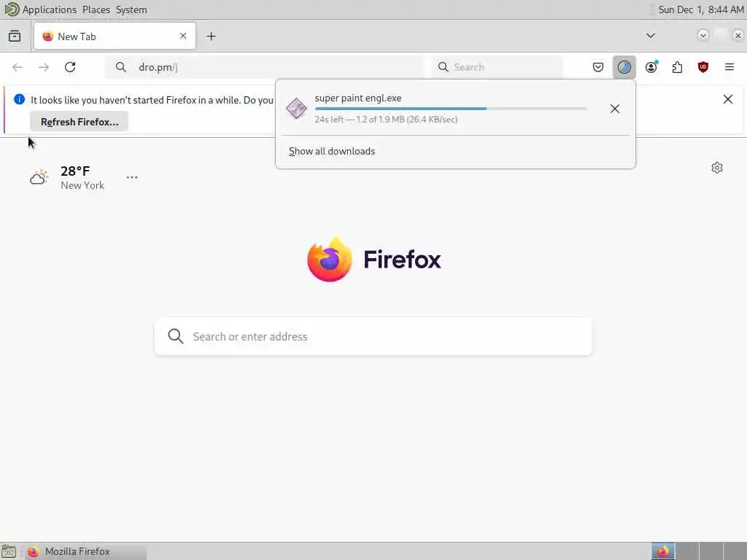Click the search magnifier in address bar
Viewport: 747px width, 560px height.
tap(121, 67)
